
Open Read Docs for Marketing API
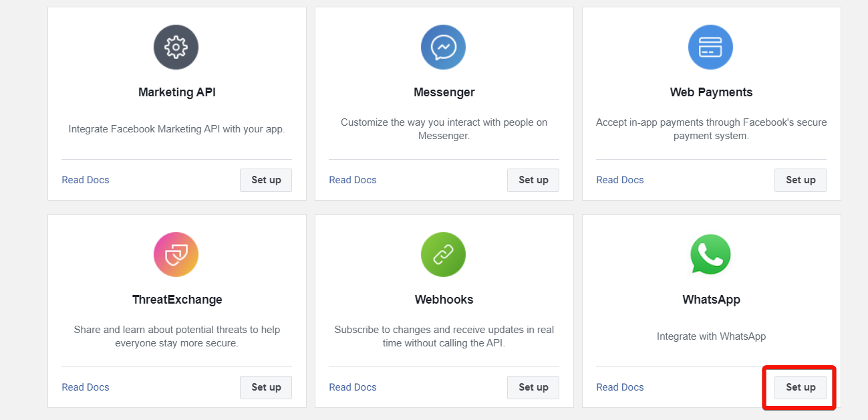86,180
